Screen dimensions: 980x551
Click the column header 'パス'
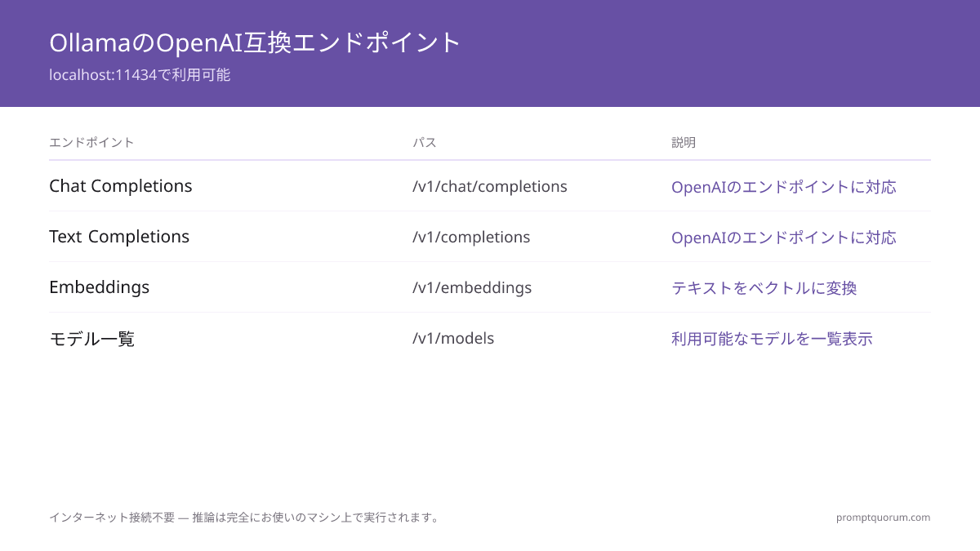point(425,143)
